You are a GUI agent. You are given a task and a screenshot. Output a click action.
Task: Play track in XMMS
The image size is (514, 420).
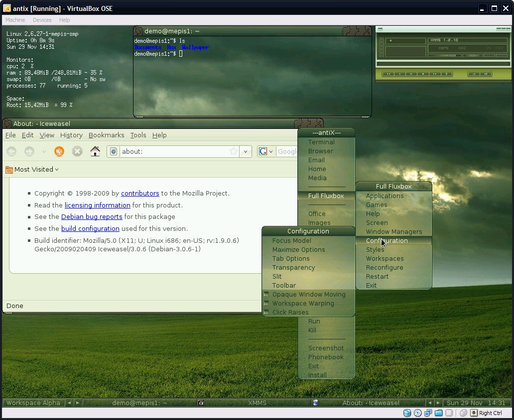(400, 74)
